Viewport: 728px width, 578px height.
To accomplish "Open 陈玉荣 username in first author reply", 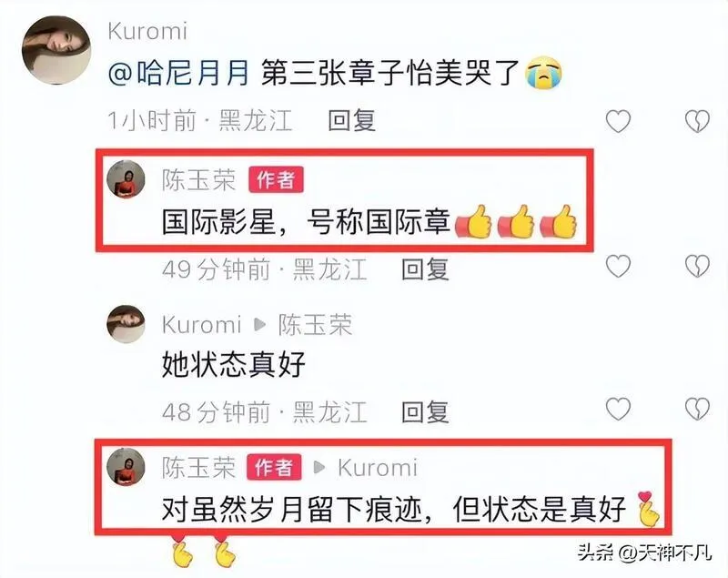I will [199, 179].
